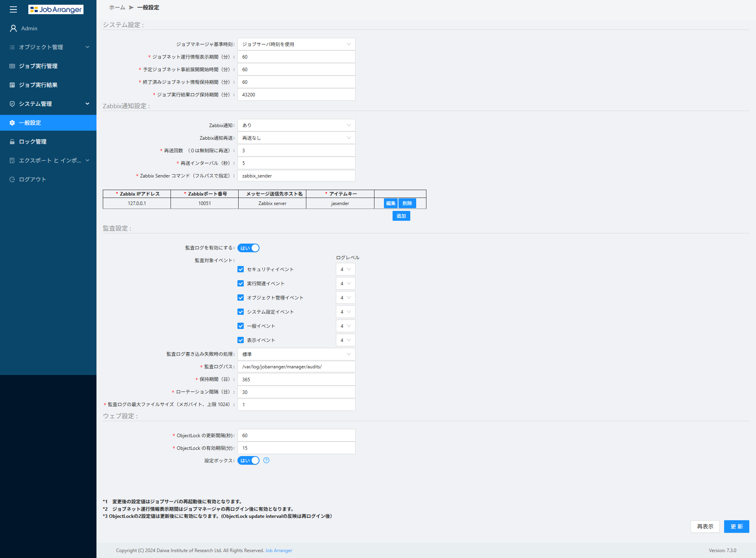The image size is (756, 558).
Task: Open the 実行関連イベント log level dropdown
Action: click(346, 283)
